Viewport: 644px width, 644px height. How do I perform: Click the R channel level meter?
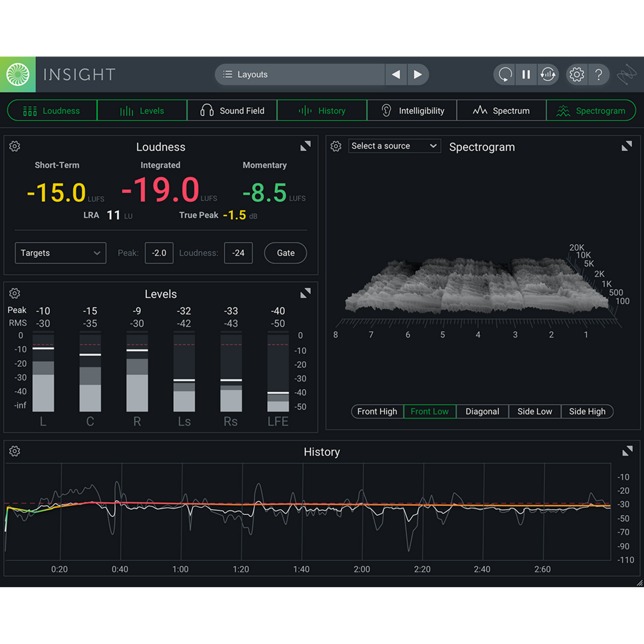137,371
